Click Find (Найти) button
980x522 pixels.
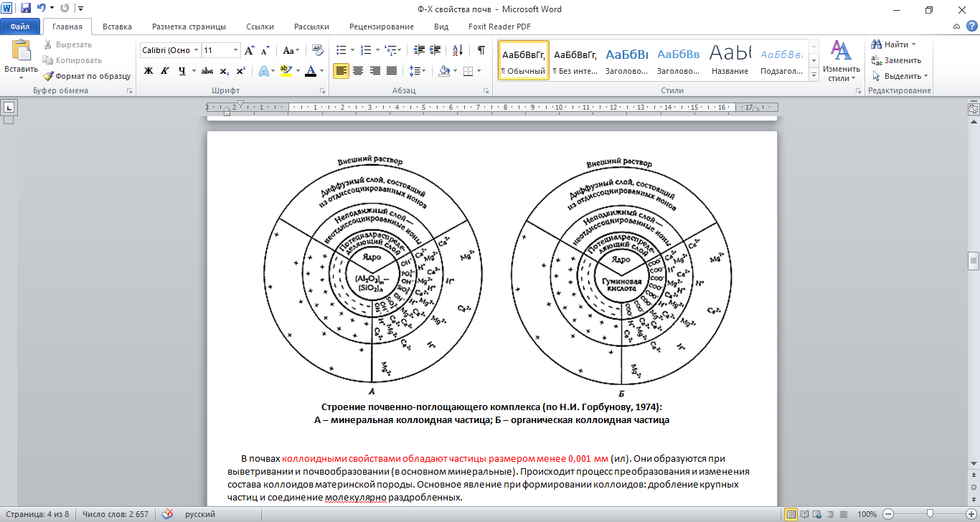[892, 44]
